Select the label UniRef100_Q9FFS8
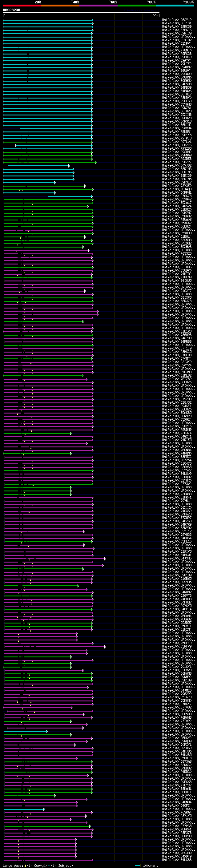 tap(177, 101)
